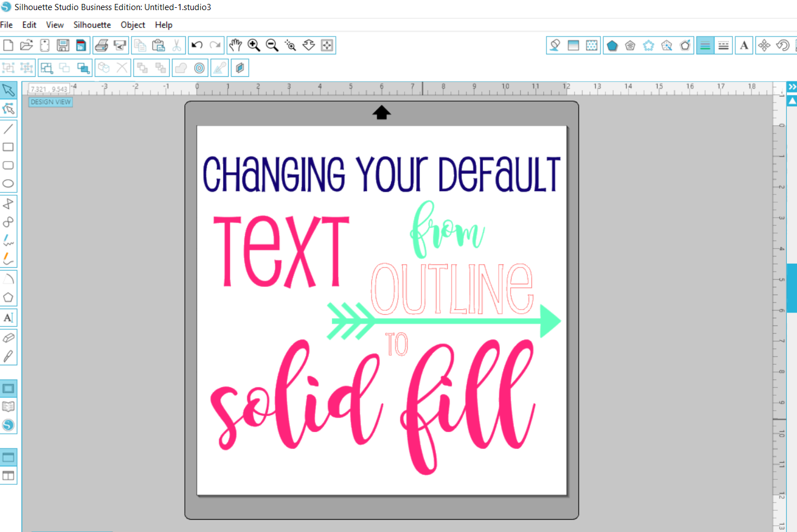Select the Draw a Curve Shape tool
The height and width of the screenshot is (532, 797).
pos(8,222)
